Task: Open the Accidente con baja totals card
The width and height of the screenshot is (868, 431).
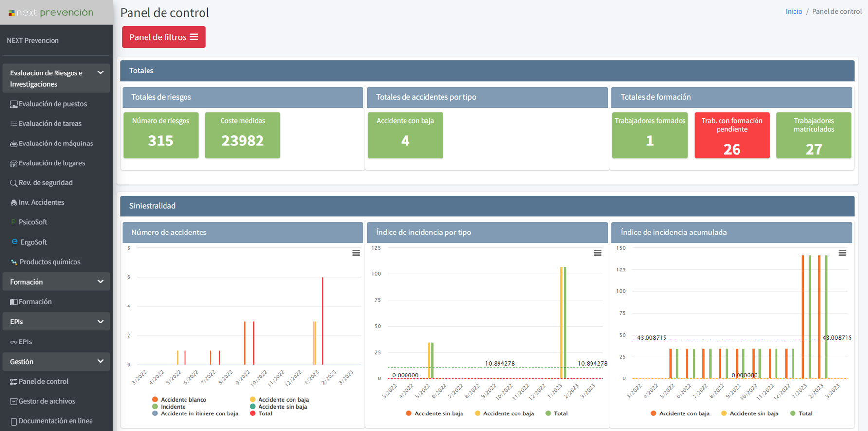Action: coord(405,135)
